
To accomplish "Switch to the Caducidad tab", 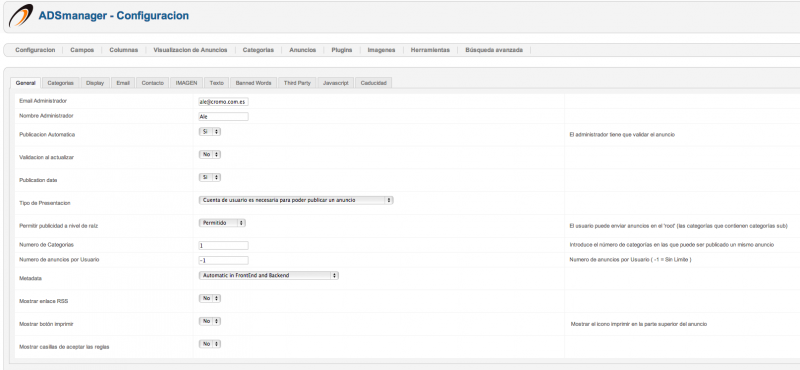I will (x=373, y=83).
